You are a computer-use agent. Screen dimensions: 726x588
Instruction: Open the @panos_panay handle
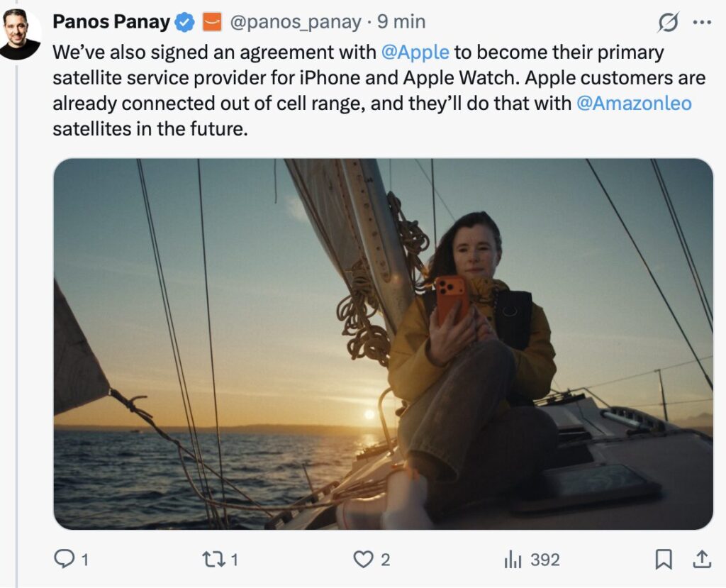294,21
